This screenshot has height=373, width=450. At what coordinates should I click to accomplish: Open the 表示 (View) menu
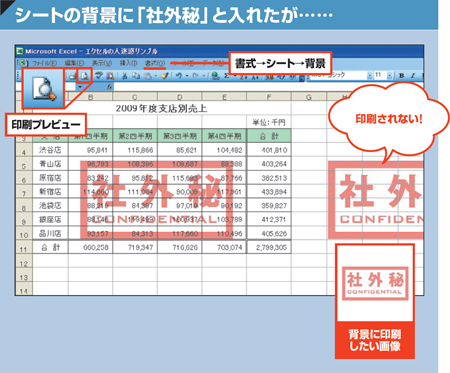102,63
